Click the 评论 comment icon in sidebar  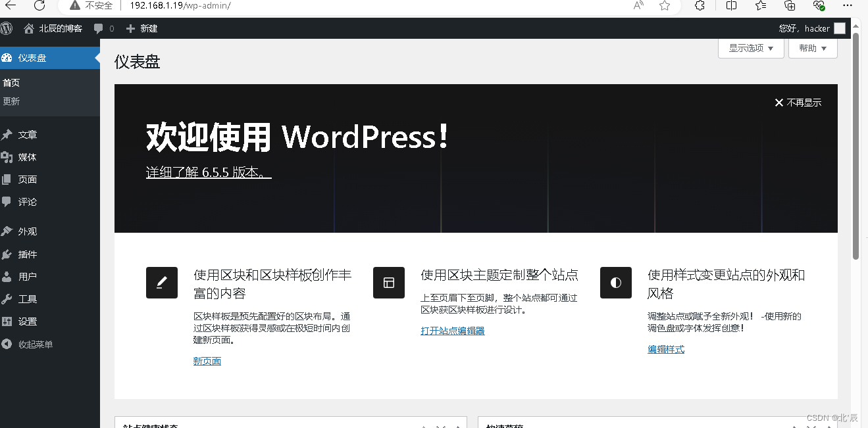[x=7, y=202]
